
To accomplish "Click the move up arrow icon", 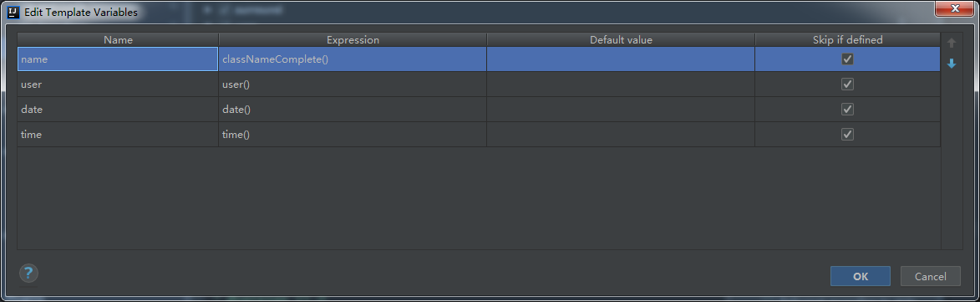I will pyautogui.click(x=952, y=44).
